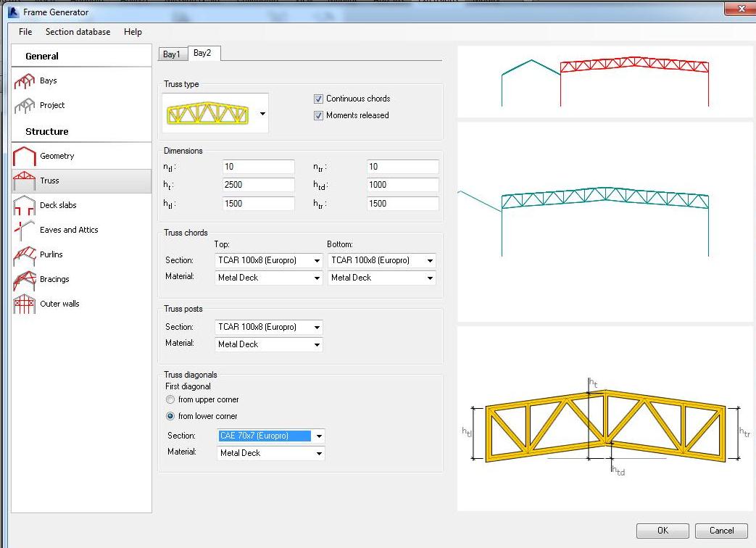This screenshot has width=756, height=548.
Task: Open Truss diagonals Material dropdown
Action: (x=318, y=453)
